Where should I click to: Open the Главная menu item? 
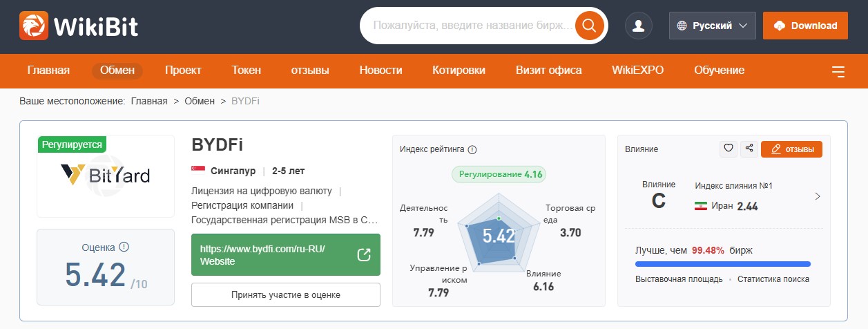tap(48, 70)
